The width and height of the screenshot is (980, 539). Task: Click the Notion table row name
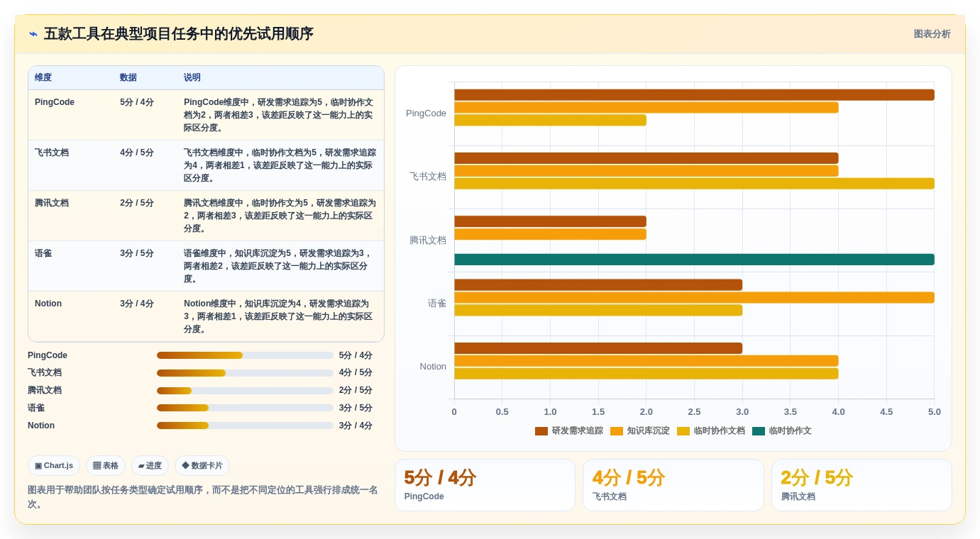tap(48, 304)
